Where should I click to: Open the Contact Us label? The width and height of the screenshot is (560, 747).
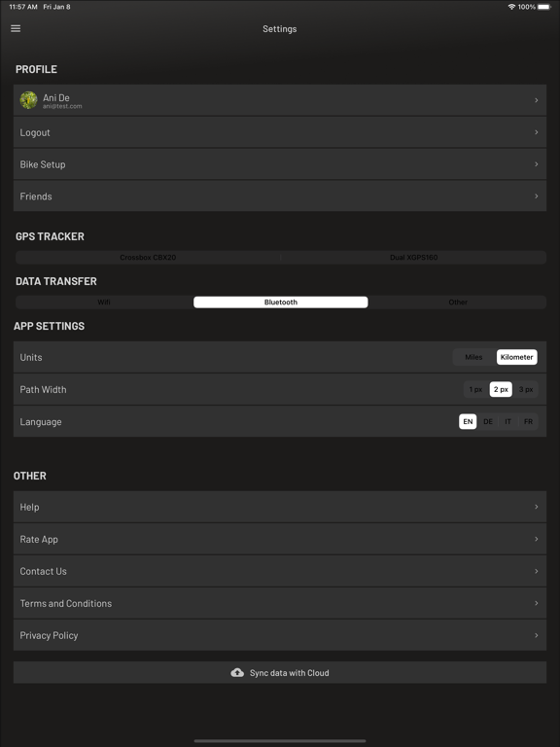(43, 571)
